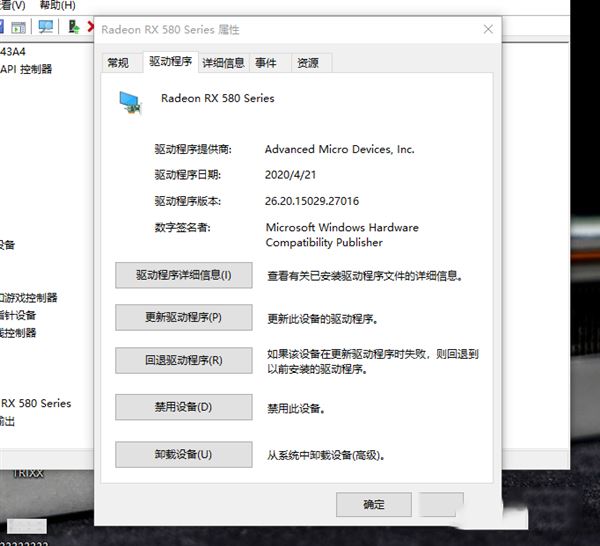Click the device name Radeon RX 580 Series heading

coord(218,98)
